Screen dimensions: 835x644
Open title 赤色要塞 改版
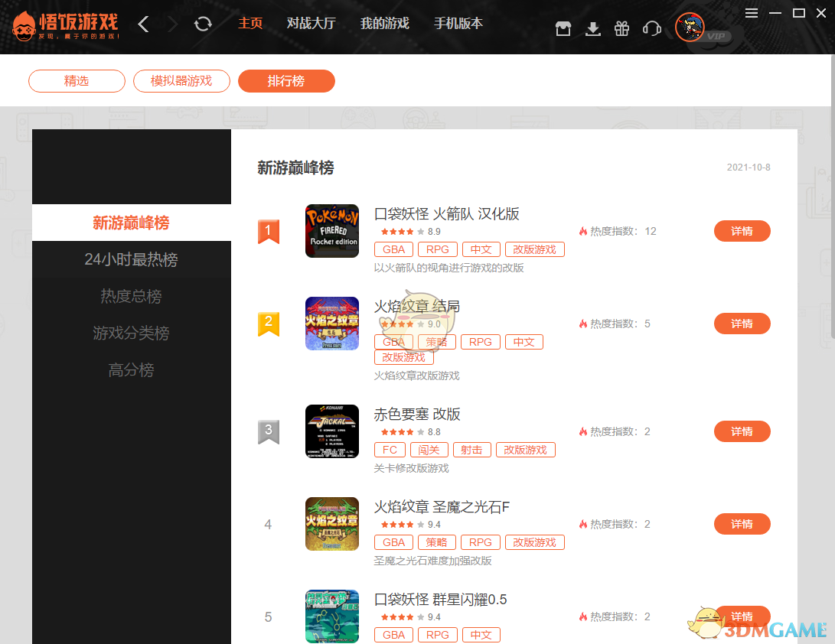click(417, 415)
